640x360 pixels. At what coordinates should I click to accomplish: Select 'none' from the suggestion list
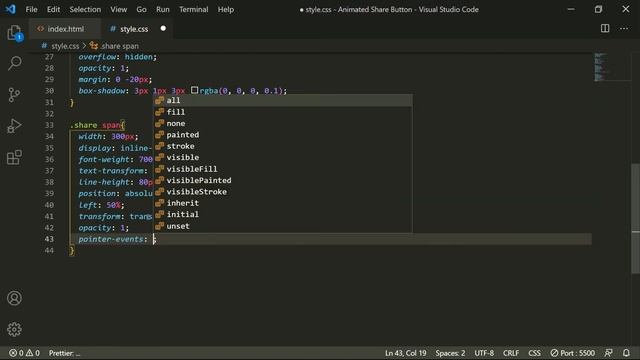point(282,123)
